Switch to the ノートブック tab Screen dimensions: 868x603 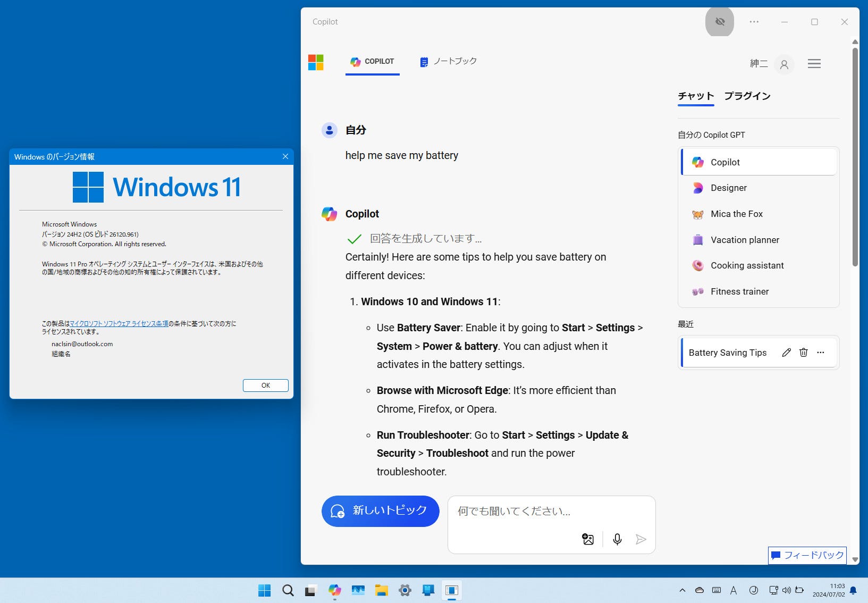[448, 62]
